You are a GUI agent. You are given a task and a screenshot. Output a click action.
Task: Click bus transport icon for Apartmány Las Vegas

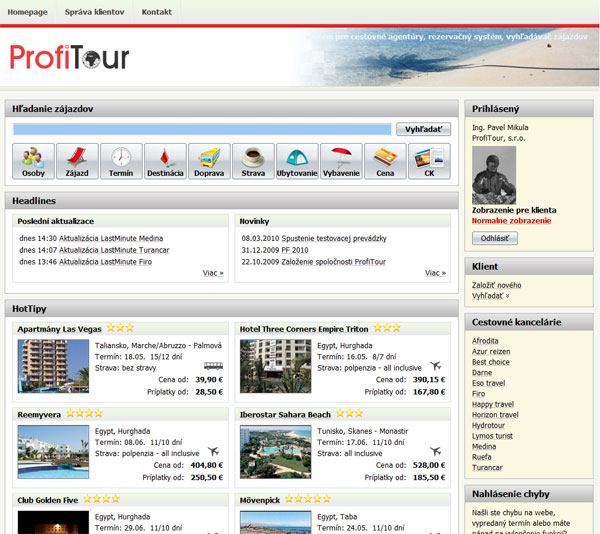[213, 366]
